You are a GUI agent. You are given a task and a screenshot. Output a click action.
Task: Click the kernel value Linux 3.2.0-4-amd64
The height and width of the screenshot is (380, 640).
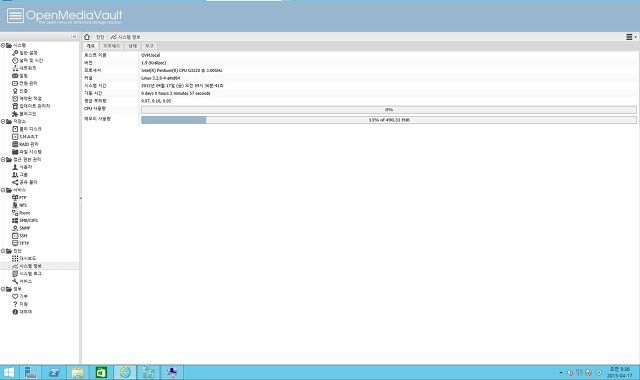[160, 78]
